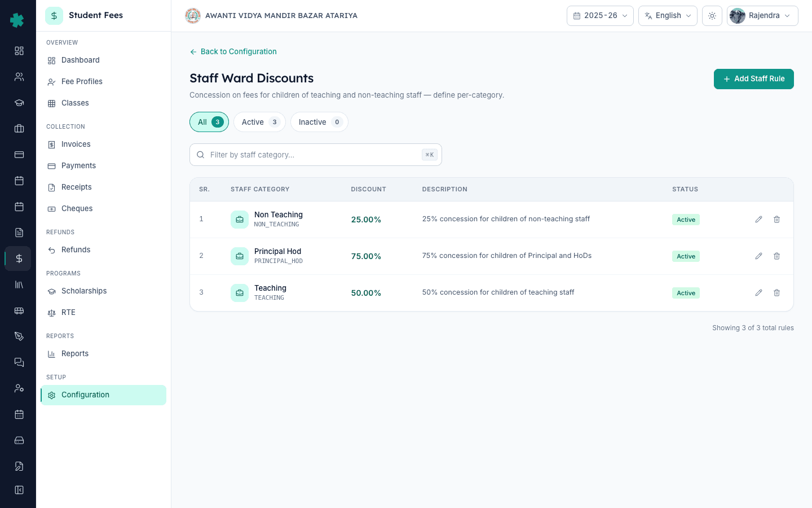Follow the Back to Configuration link
Image resolution: width=812 pixels, height=508 pixels.
pyautogui.click(x=233, y=51)
